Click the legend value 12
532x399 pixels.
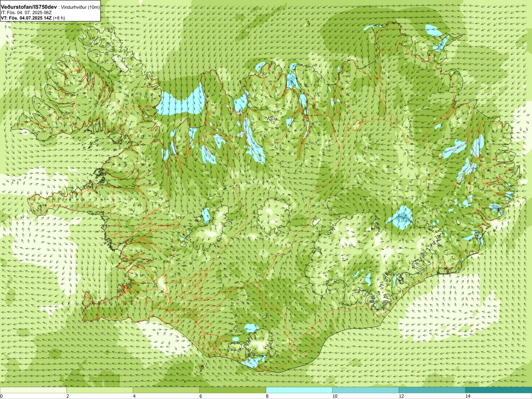[x=401, y=396]
